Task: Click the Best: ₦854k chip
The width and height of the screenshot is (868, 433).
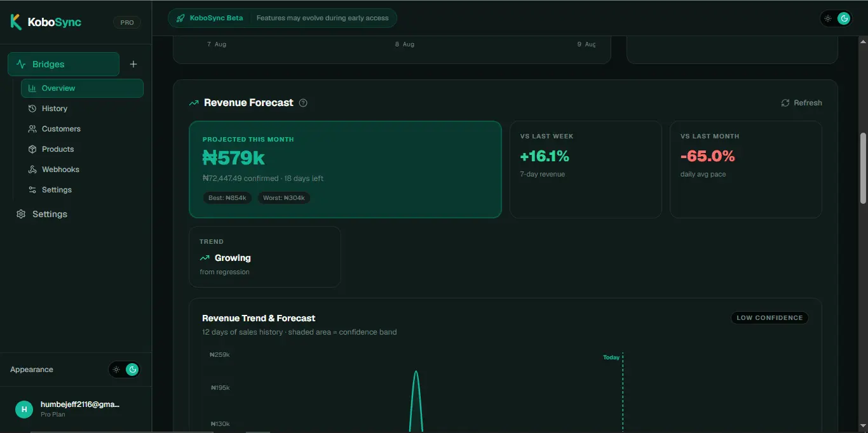Action: pyautogui.click(x=227, y=198)
